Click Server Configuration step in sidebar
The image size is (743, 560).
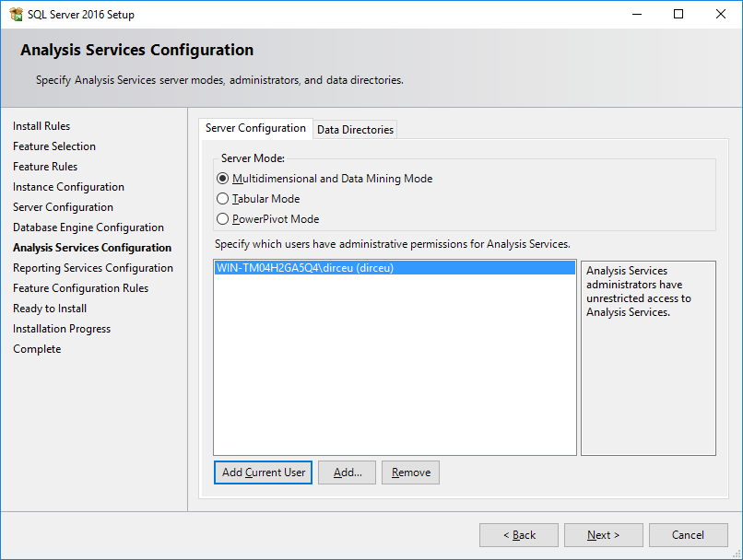tap(63, 207)
